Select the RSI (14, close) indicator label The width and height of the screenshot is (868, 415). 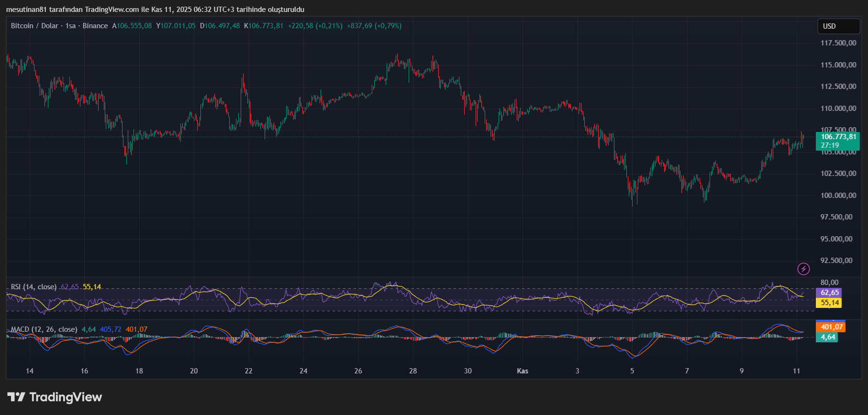[33, 287]
